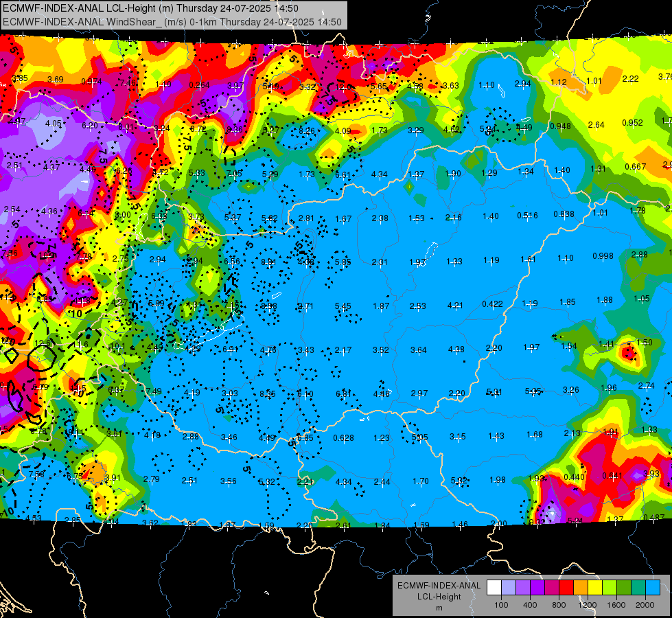The width and height of the screenshot is (672, 618).
Task: Click the wind shear value '0.440'
Action: pyautogui.click(x=575, y=477)
